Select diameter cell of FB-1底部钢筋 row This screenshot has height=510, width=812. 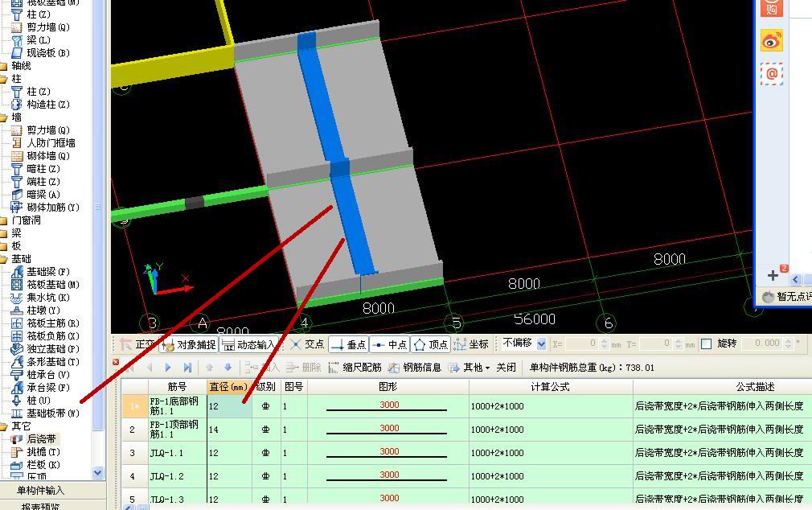point(229,405)
